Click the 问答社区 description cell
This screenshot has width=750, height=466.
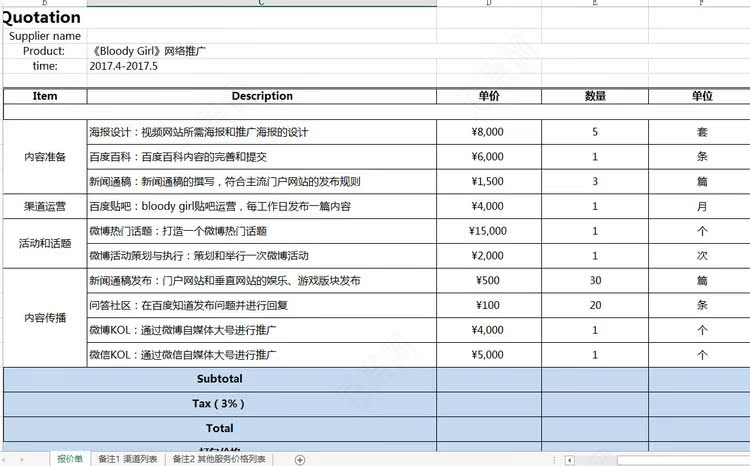(x=262, y=305)
